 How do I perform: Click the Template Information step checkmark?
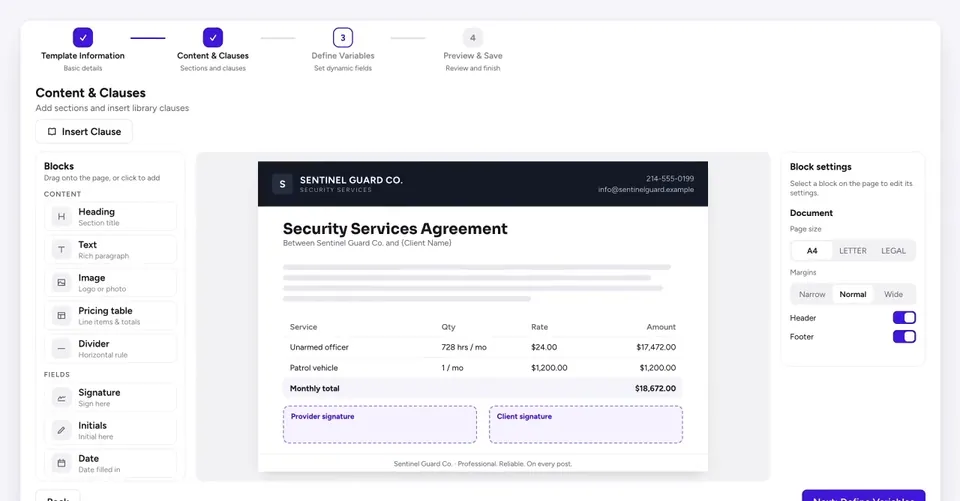click(x=83, y=37)
